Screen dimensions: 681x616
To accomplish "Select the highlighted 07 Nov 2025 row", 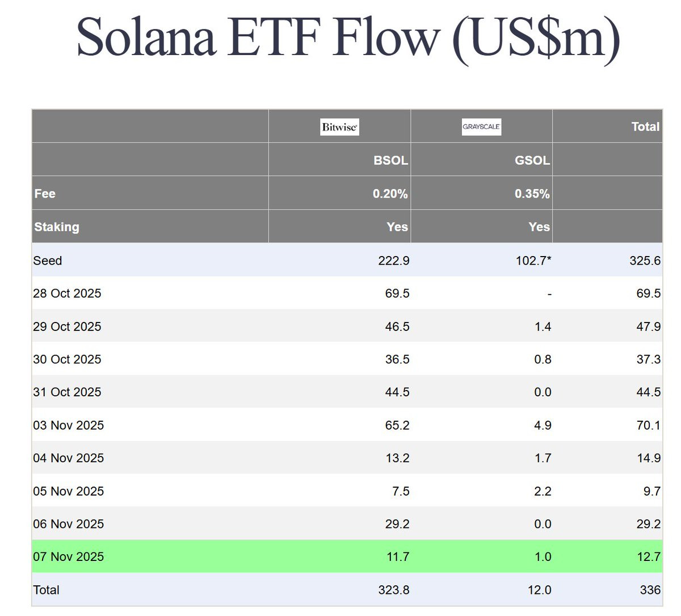I will click(x=347, y=556).
